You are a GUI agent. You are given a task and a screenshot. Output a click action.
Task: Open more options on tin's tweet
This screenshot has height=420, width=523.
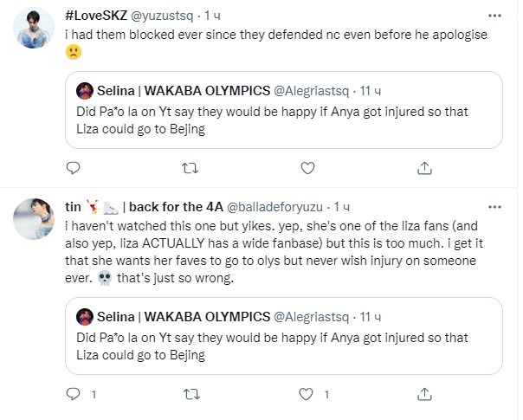coord(494,207)
